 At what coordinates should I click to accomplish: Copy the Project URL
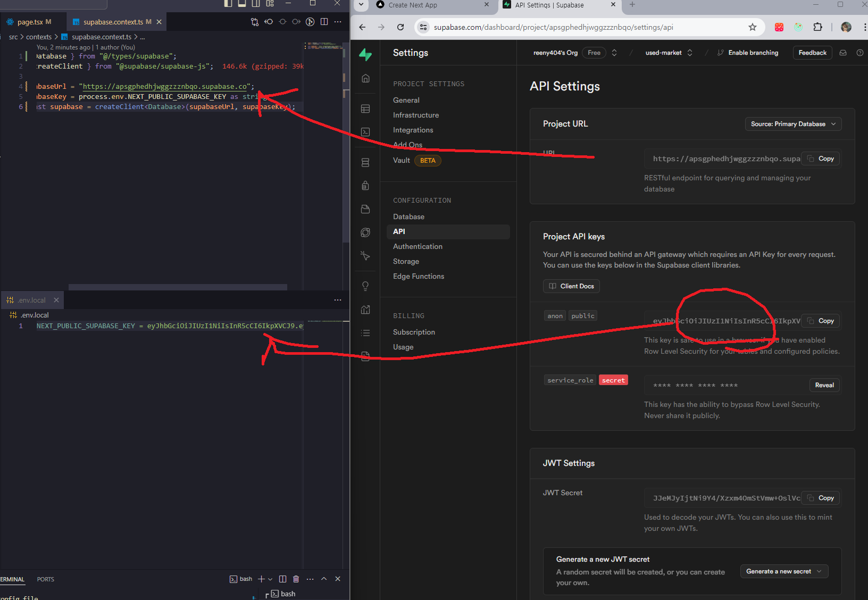point(821,159)
